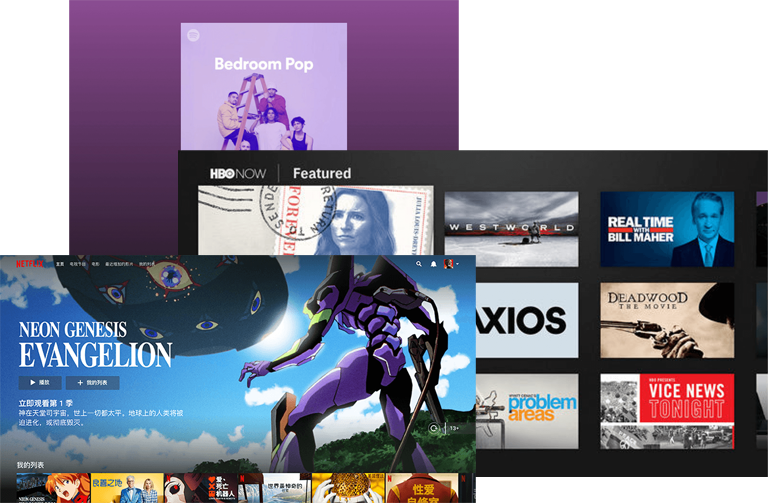This screenshot has width=768, height=503.
Task: Select Real Time with Bill Maher tile
Action: tap(666, 229)
